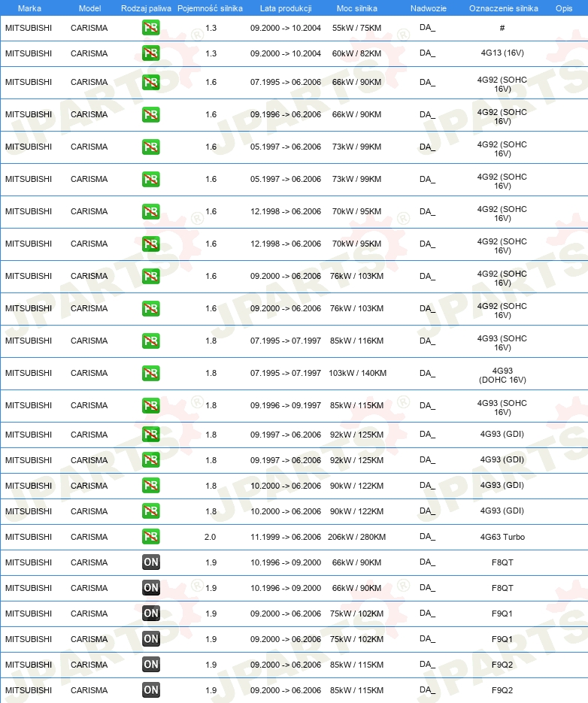Click the PB icon in the 09.1996 -> 09.1997 row

coord(150,405)
